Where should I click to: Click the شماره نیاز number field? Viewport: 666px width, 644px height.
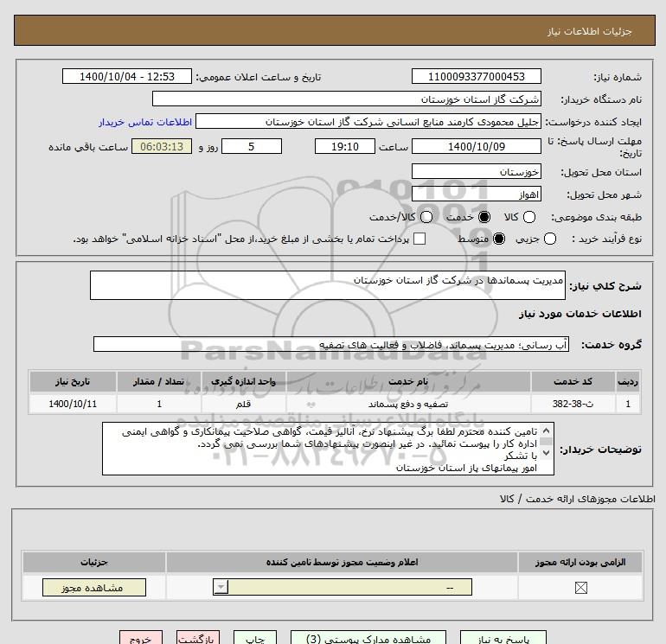coord(477,76)
